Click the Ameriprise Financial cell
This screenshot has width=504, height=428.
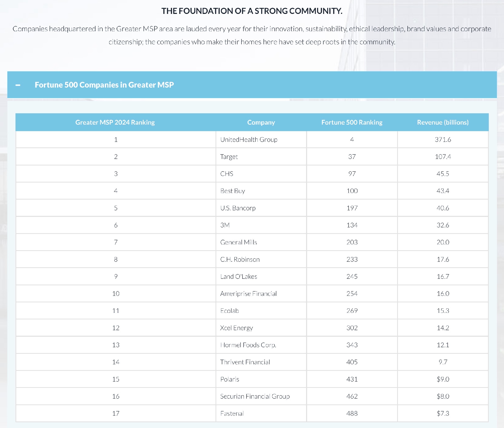point(248,293)
